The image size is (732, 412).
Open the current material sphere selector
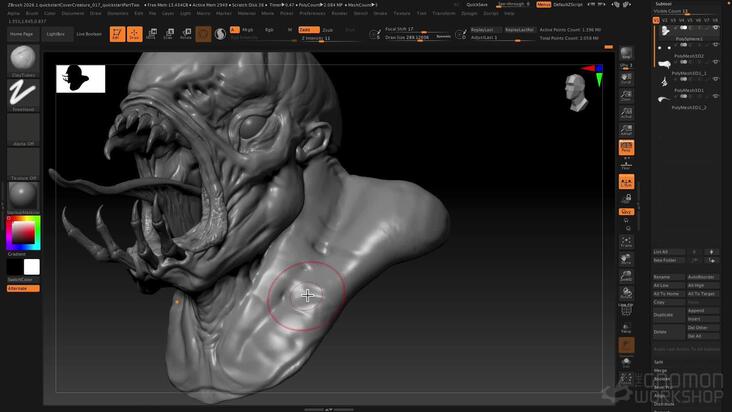coord(23,197)
